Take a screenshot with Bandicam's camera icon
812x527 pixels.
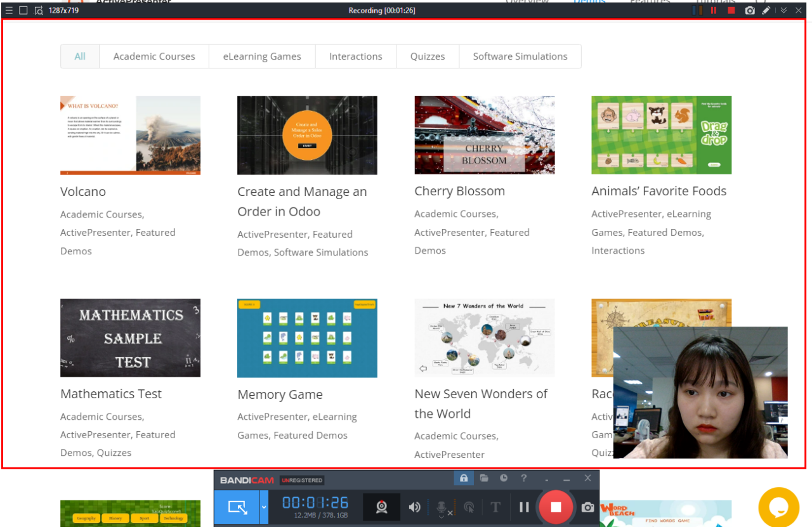coord(587,507)
